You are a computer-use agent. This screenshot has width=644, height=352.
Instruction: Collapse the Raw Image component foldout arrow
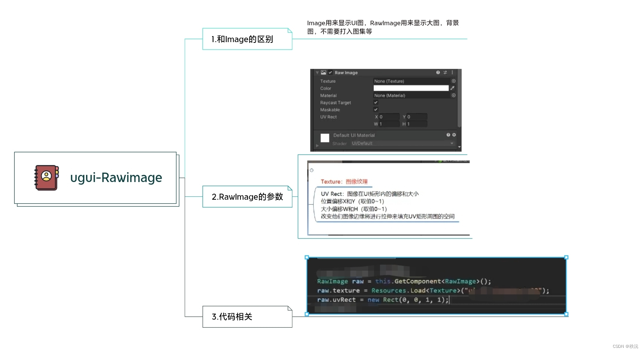click(317, 73)
